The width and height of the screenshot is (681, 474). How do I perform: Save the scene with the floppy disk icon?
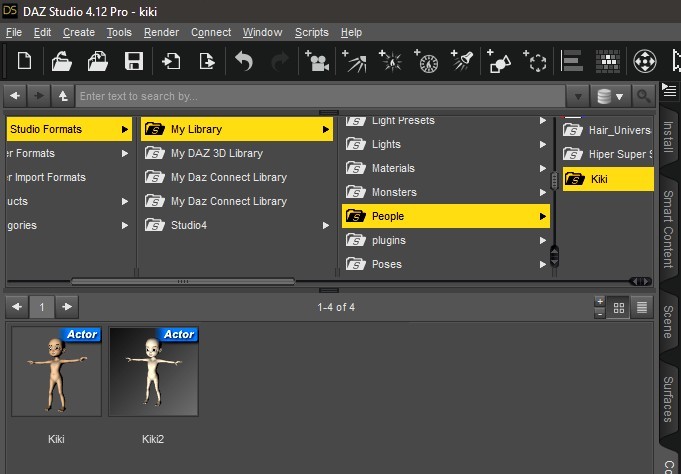[134, 61]
